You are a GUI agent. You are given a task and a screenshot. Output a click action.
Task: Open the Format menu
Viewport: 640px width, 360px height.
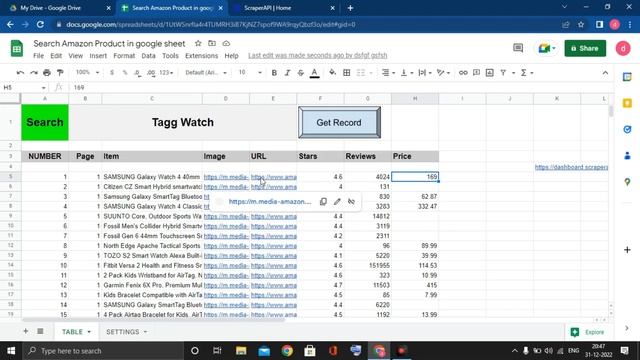(124, 56)
